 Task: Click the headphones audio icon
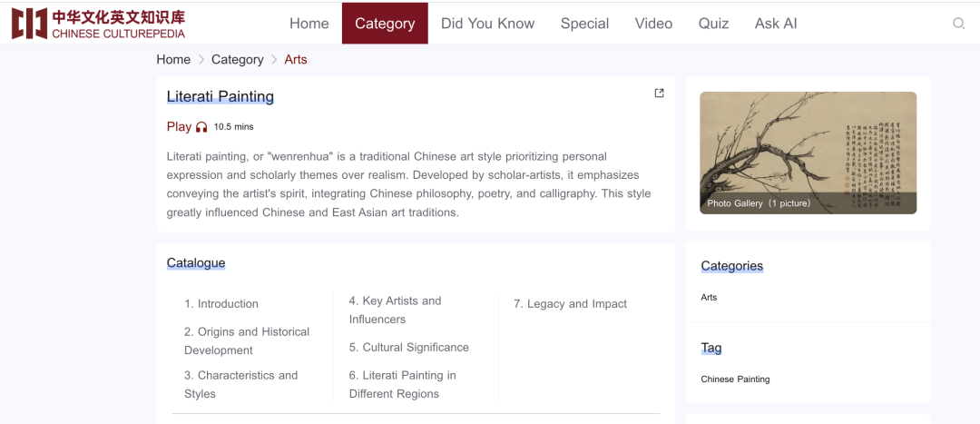[201, 127]
